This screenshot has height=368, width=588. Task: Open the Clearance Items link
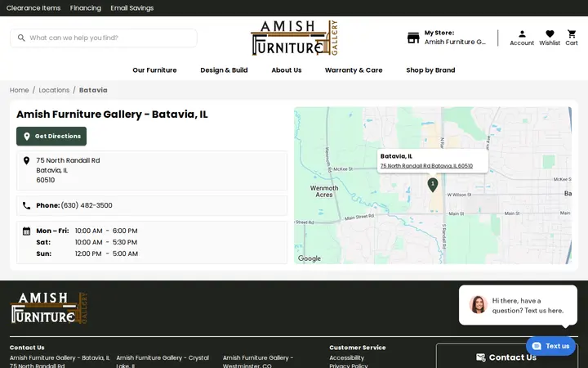33,8
